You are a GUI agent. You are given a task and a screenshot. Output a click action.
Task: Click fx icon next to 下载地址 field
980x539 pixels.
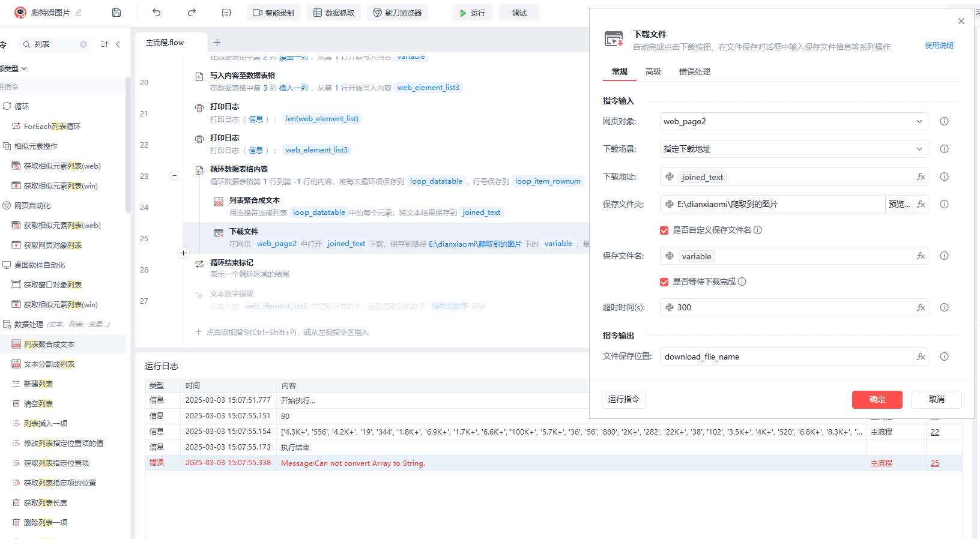pos(921,176)
